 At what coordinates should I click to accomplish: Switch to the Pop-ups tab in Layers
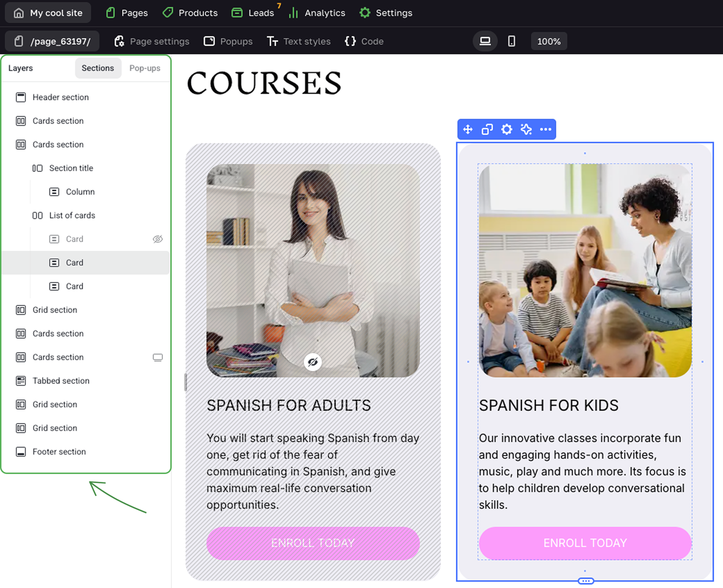click(145, 68)
